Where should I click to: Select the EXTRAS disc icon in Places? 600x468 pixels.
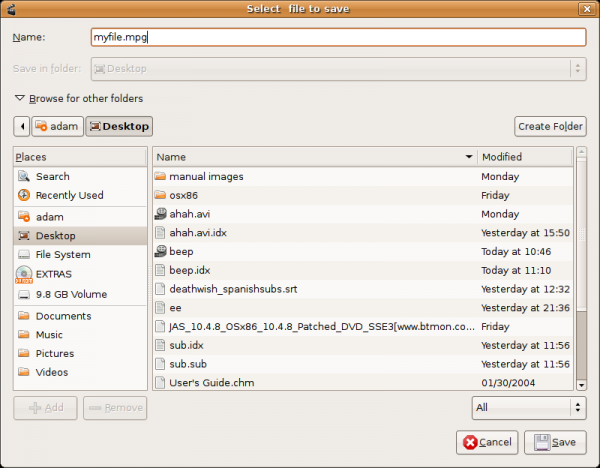pos(24,274)
